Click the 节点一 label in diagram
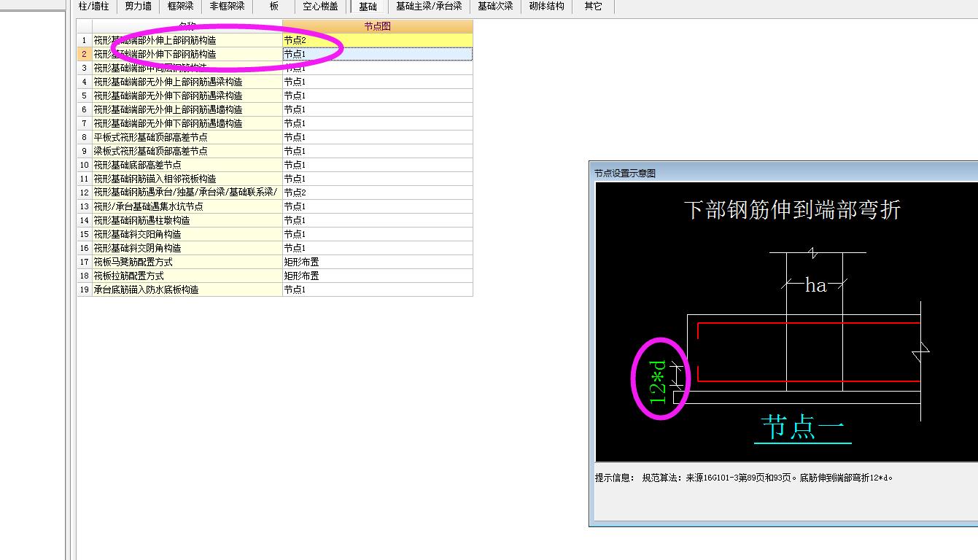 tap(802, 427)
